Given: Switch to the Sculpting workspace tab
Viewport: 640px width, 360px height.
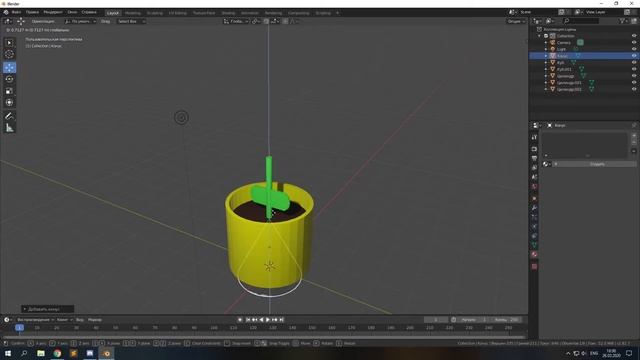Looking at the screenshot, I should coord(154,13).
